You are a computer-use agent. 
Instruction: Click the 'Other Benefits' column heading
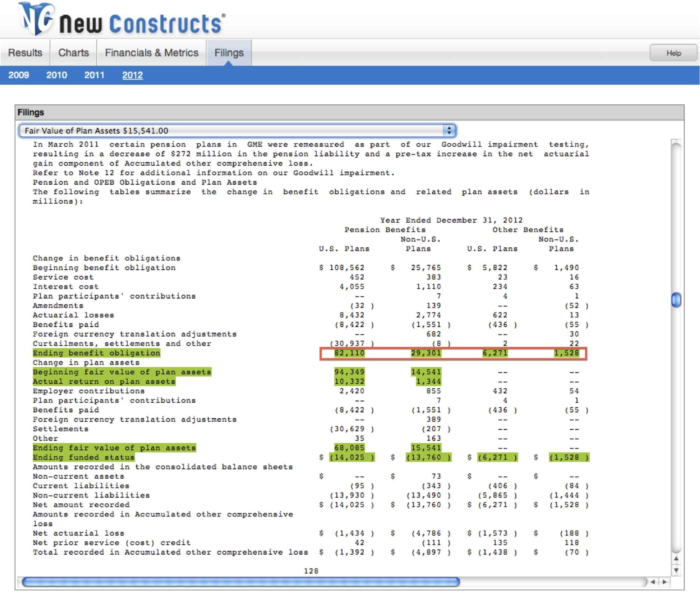[528, 230]
